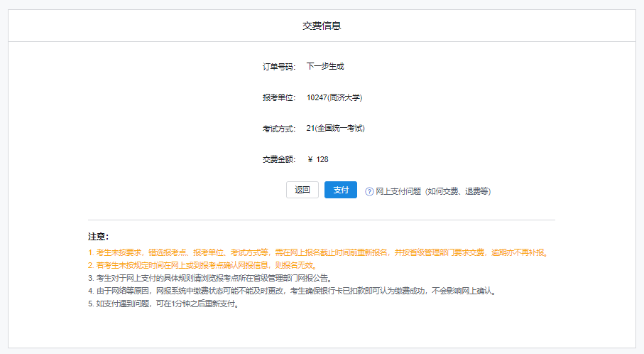Screen dimensions: 644x354
Task: Click the 10247(同济大学) value text
Action: pyautogui.click(x=334, y=97)
